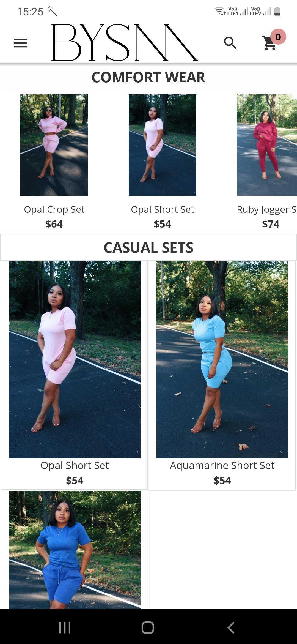Tap the $74 price of Ruby Jogger
The image size is (297, 644).
[x=271, y=224]
